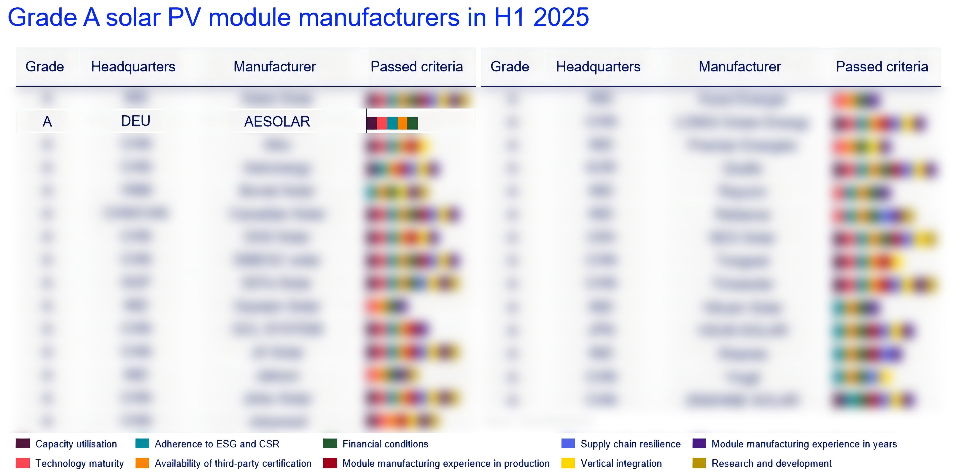
Task: Click the third-party certification orange swatch
Action: click(142, 463)
